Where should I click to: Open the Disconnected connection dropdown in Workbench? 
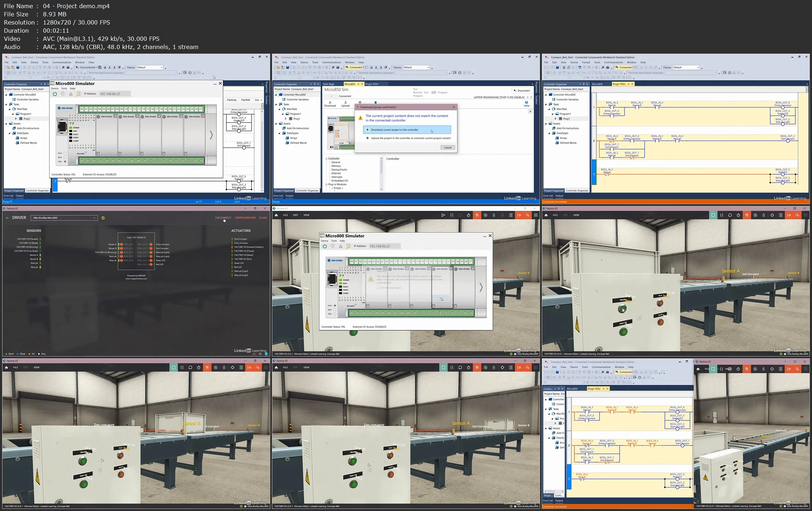click(97, 67)
